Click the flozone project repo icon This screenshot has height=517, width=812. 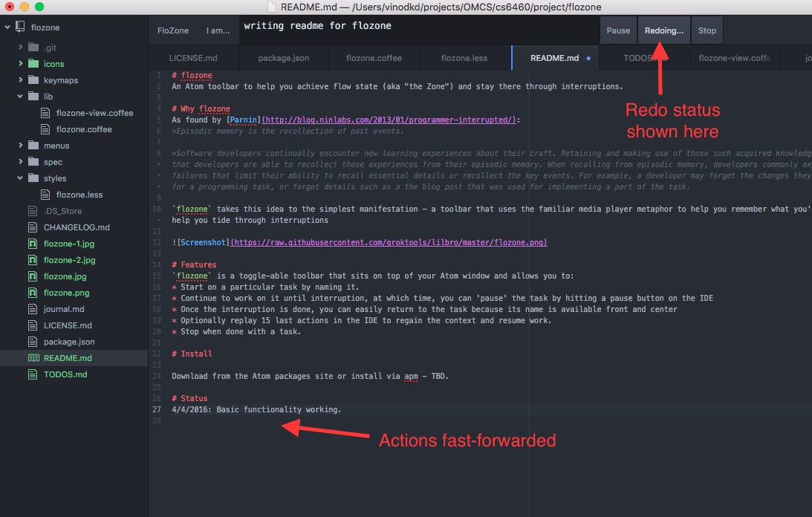pos(20,27)
